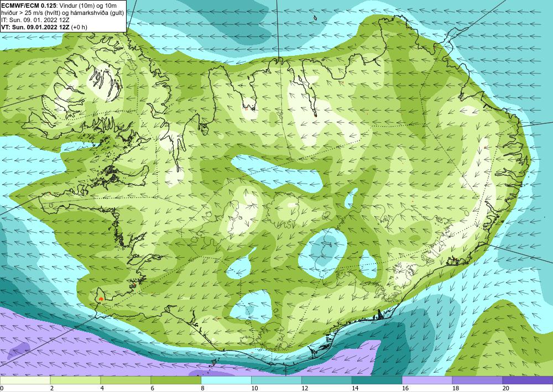The width and height of the screenshot is (553, 392).
Task: Click the 14–16 m/s dark teal legend swatch
Action: pos(377,380)
